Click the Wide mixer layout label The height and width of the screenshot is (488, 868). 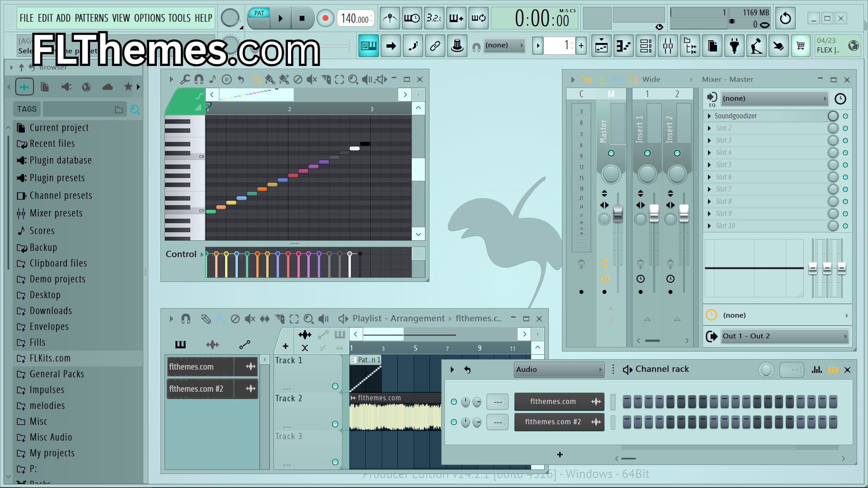click(651, 80)
